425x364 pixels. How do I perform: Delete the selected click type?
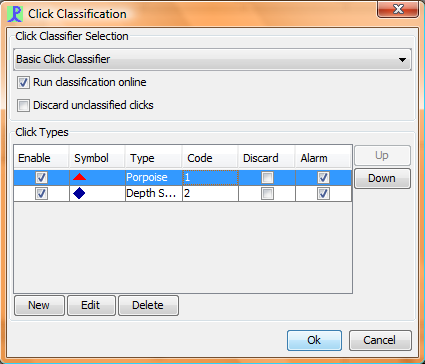(x=148, y=305)
